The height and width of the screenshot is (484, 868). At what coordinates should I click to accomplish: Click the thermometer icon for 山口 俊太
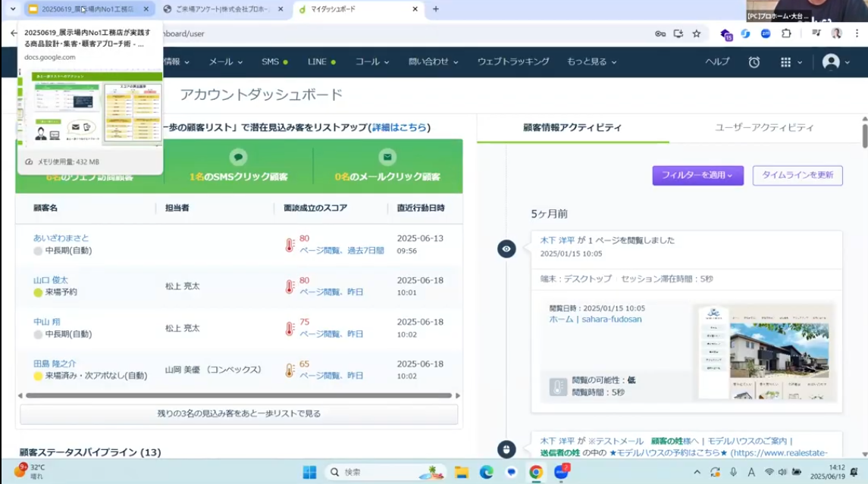click(290, 286)
